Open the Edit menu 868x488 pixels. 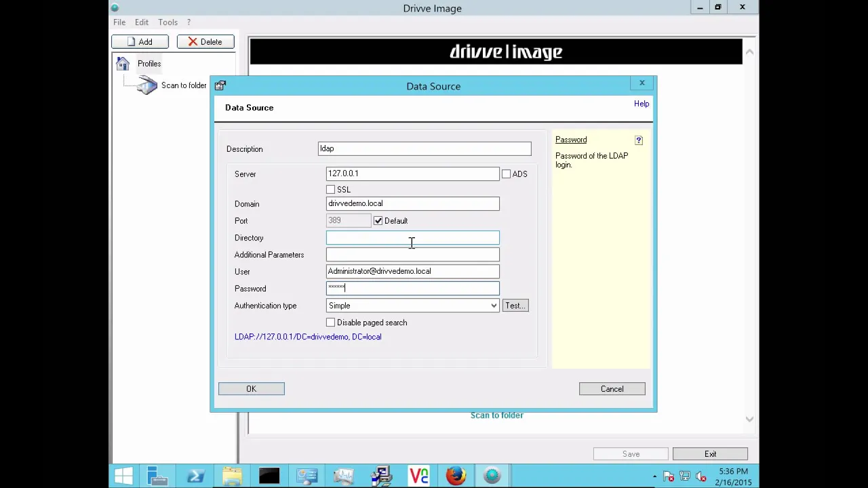(x=142, y=22)
